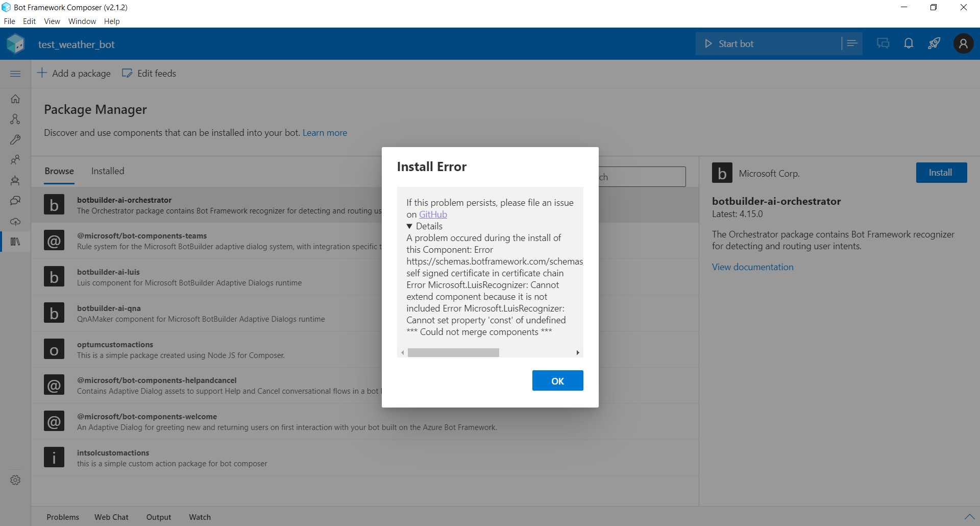Expand the Start bot options arrow
The height and width of the screenshot is (526, 980).
coord(852,43)
